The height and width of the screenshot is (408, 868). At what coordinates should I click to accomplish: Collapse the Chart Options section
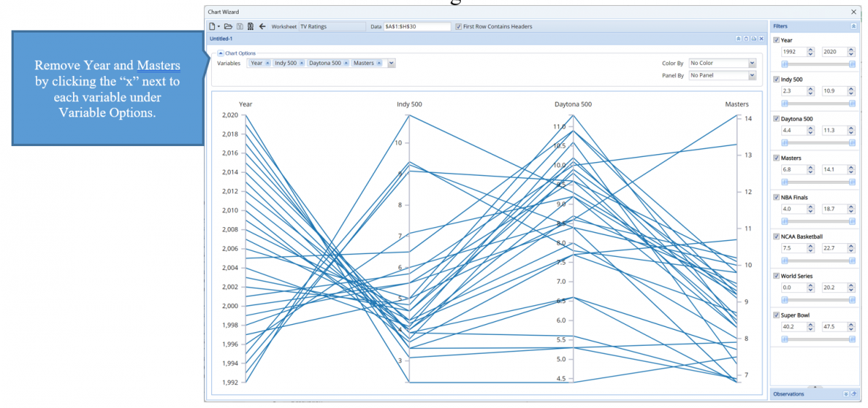click(x=221, y=54)
